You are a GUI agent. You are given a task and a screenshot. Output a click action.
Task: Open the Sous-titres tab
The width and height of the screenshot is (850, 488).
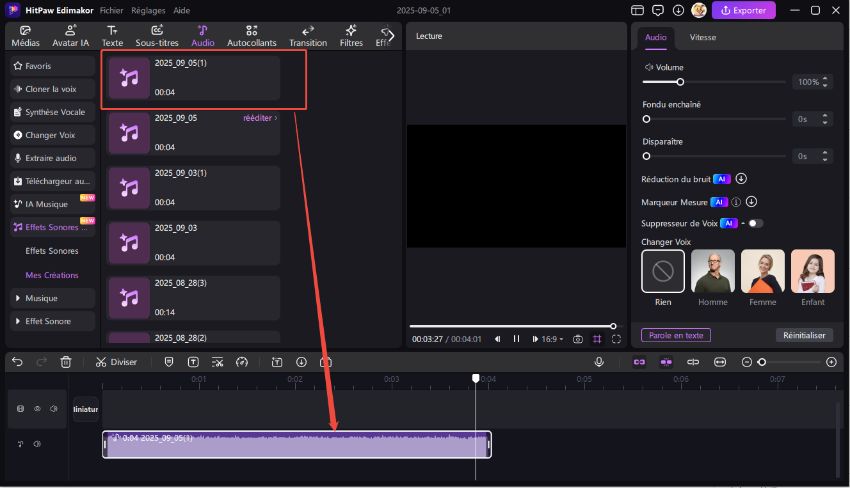[x=157, y=36]
